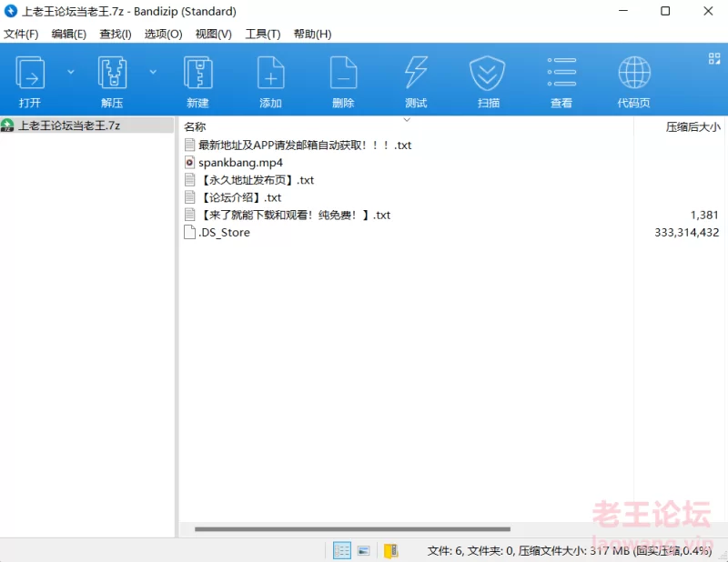Maximize the Bandizip window
This screenshot has height=562, width=728.
[665, 11]
